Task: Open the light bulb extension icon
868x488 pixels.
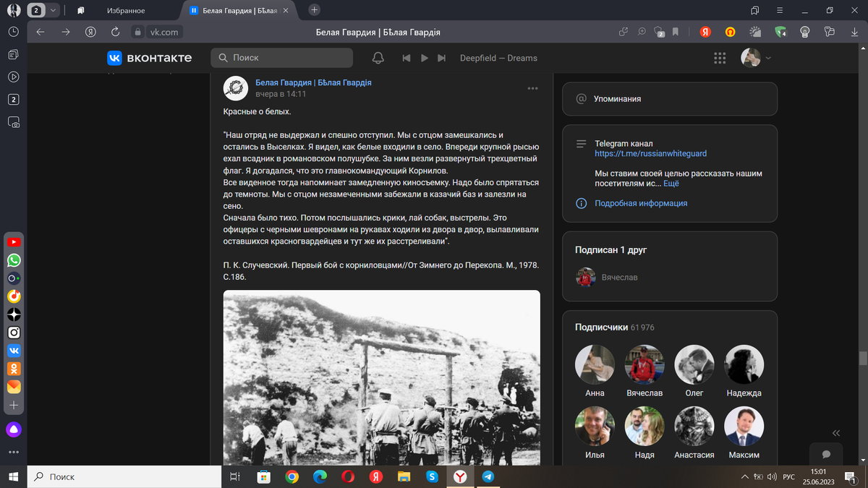Action: tap(805, 32)
